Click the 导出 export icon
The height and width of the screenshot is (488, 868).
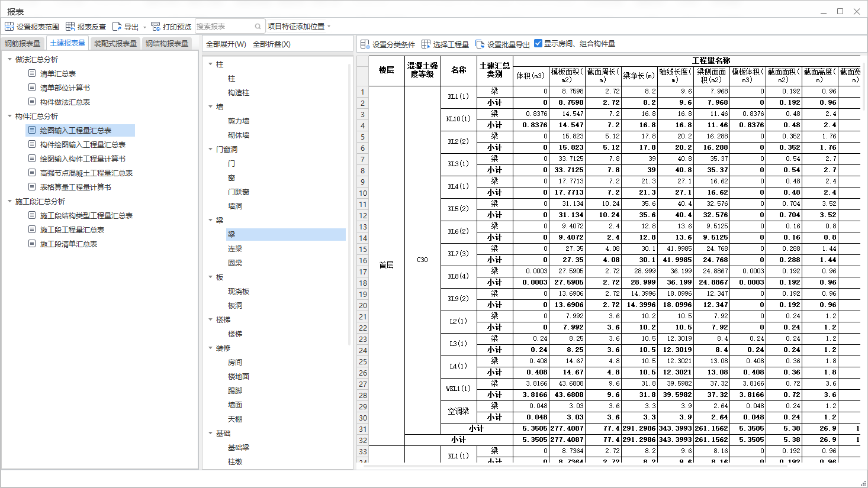pyautogui.click(x=117, y=27)
